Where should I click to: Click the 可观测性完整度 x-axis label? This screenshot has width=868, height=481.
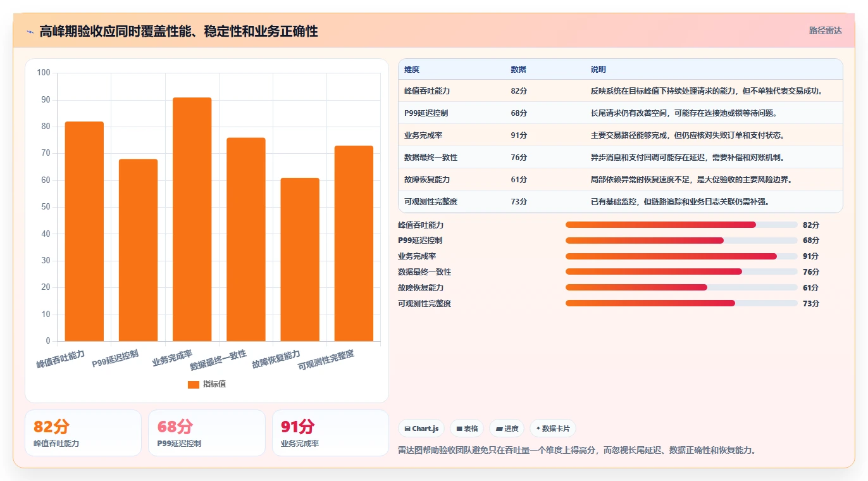coord(326,360)
